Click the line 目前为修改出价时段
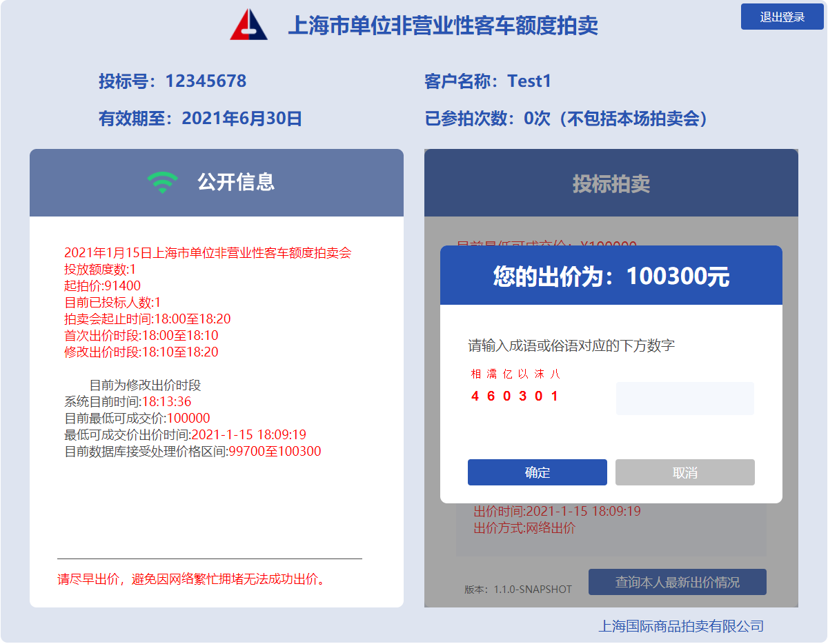Viewport: 828px width, 644px height. (145, 385)
